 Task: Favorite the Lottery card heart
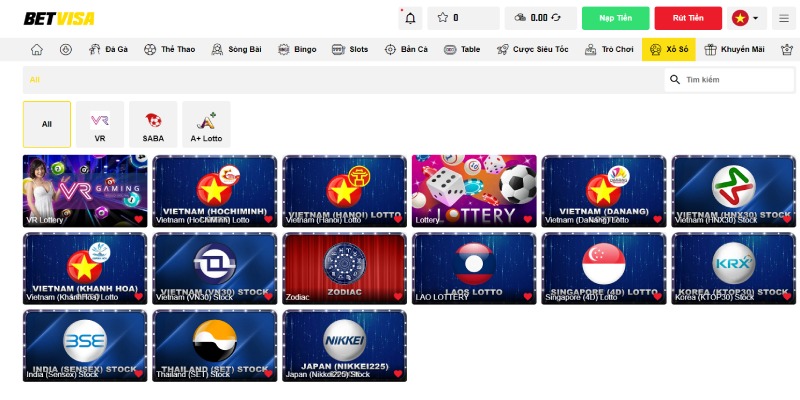click(x=528, y=219)
